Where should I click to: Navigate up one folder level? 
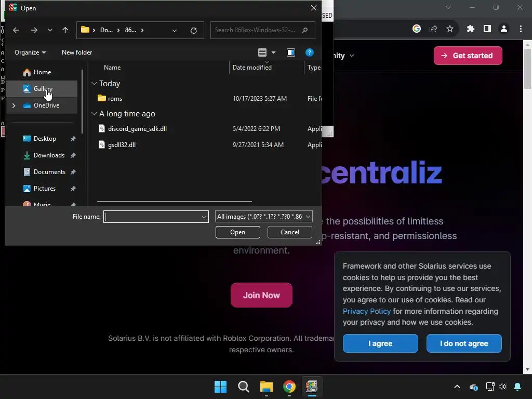[x=65, y=30]
